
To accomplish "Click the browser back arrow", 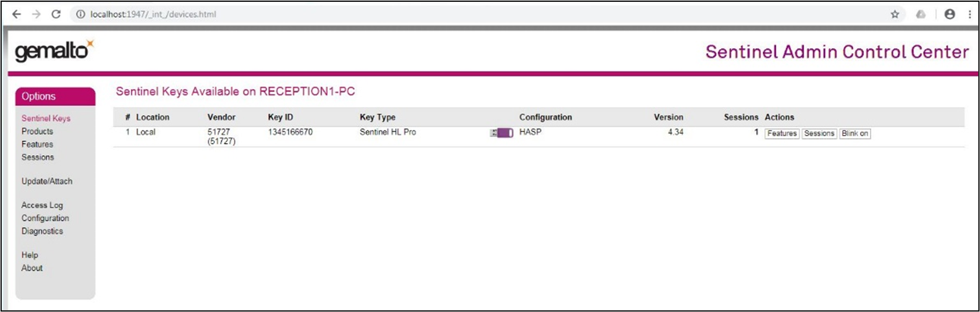I will click(16, 14).
